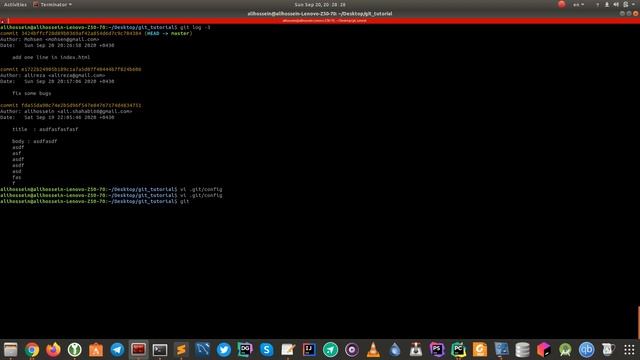Open Skype from the dock
The width and height of the screenshot is (640, 360).
tap(267, 350)
